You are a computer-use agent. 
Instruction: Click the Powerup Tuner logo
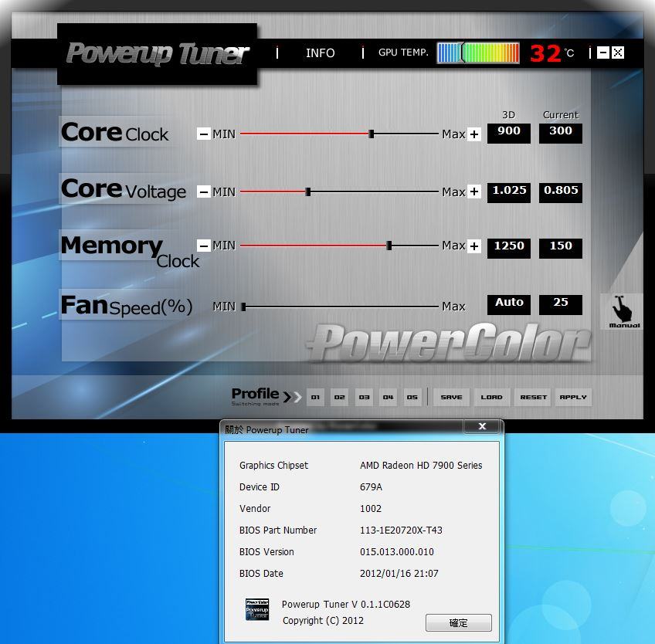[x=157, y=54]
